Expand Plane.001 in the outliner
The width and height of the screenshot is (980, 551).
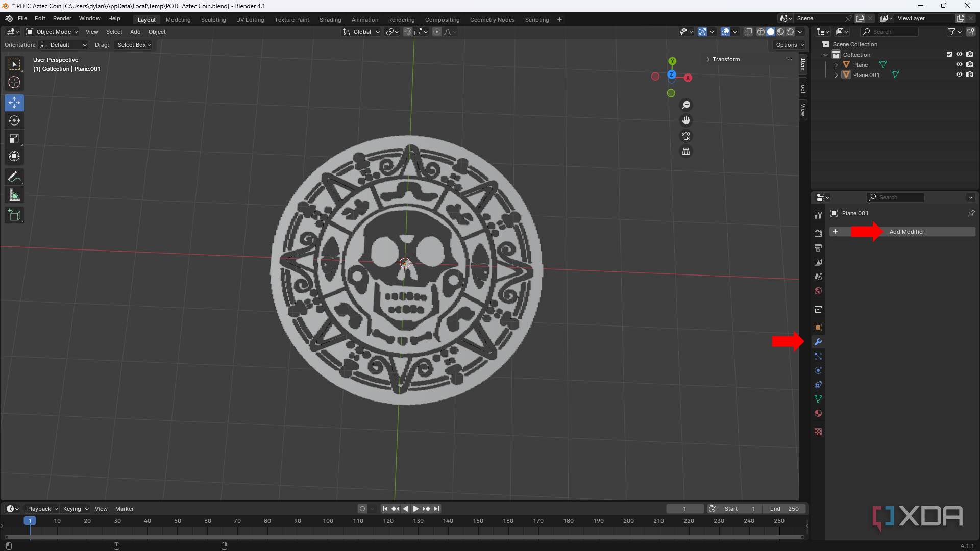click(x=836, y=74)
